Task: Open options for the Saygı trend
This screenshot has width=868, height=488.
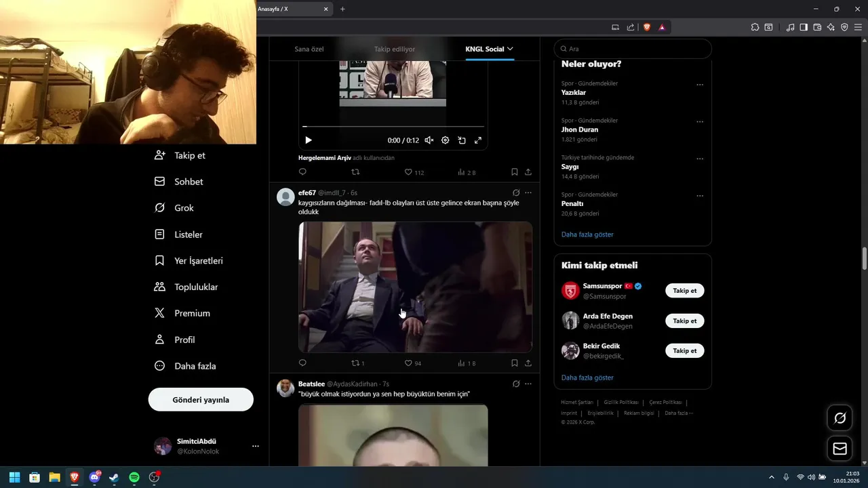Action: [x=700, y=159]
